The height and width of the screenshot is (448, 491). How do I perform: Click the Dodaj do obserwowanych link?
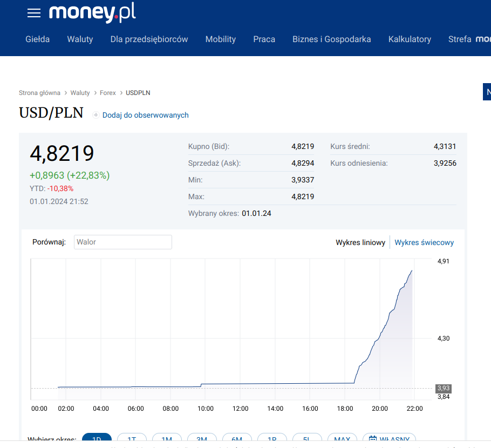(x=145, y=115)
